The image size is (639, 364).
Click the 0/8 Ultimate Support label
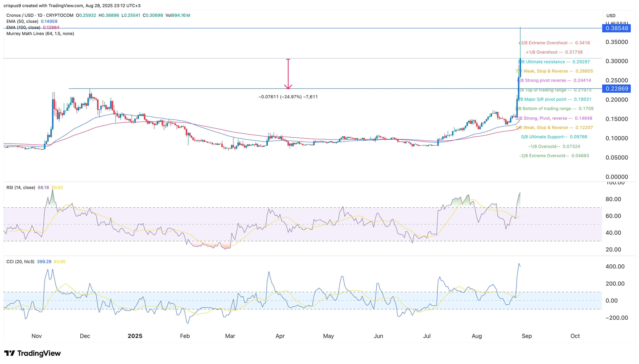(x=554, y=137)
